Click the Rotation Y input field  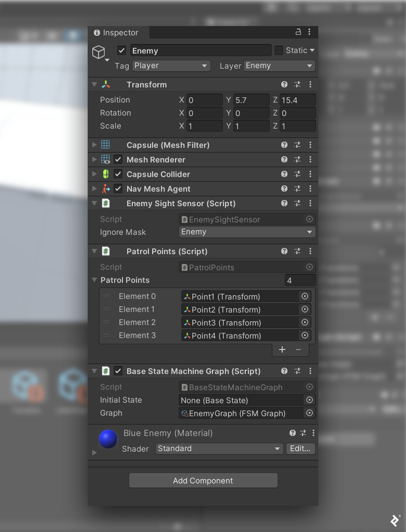coord(251,113)
